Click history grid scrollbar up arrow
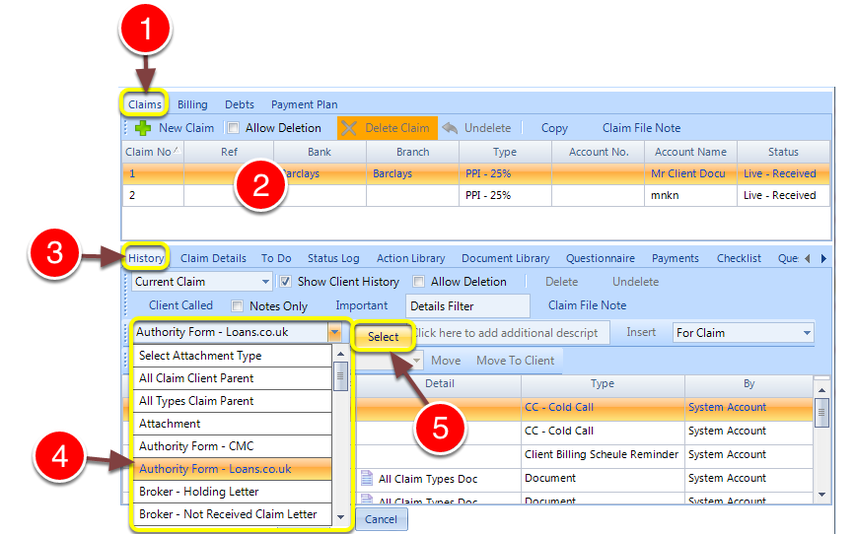 click(822, 390)
